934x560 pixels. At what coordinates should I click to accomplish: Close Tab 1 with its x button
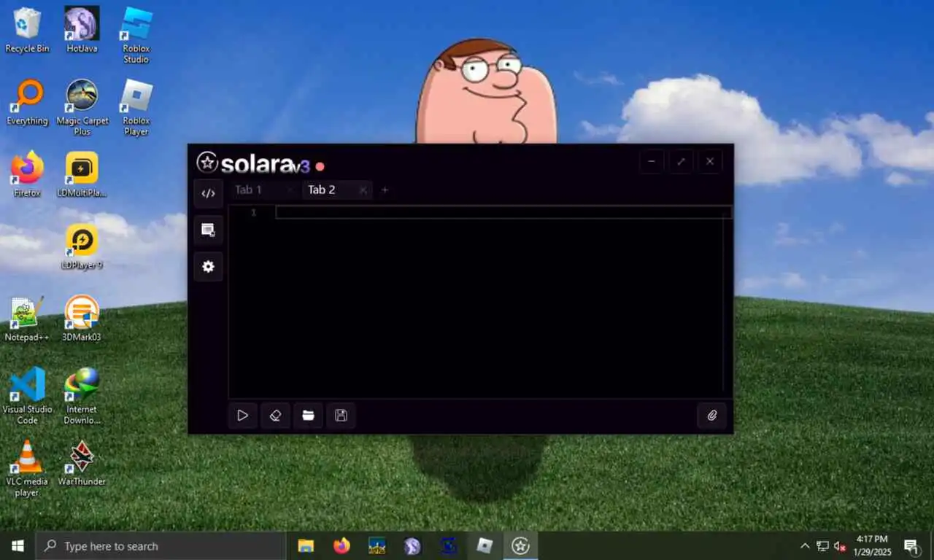click(290, 190)
